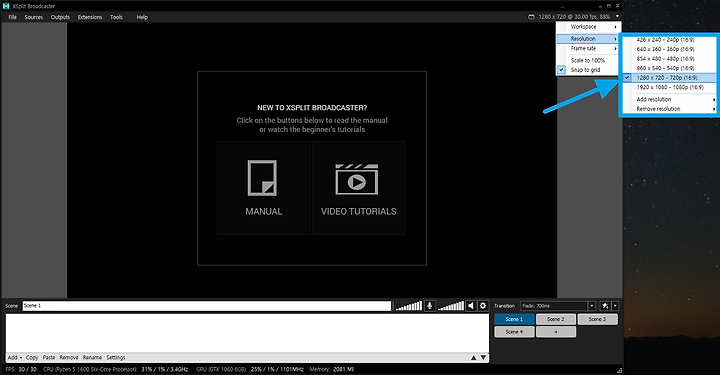This screenshot has height=375, width=720.
Task: Choose Scale to 100% option
Action: [x=588, y=60]
